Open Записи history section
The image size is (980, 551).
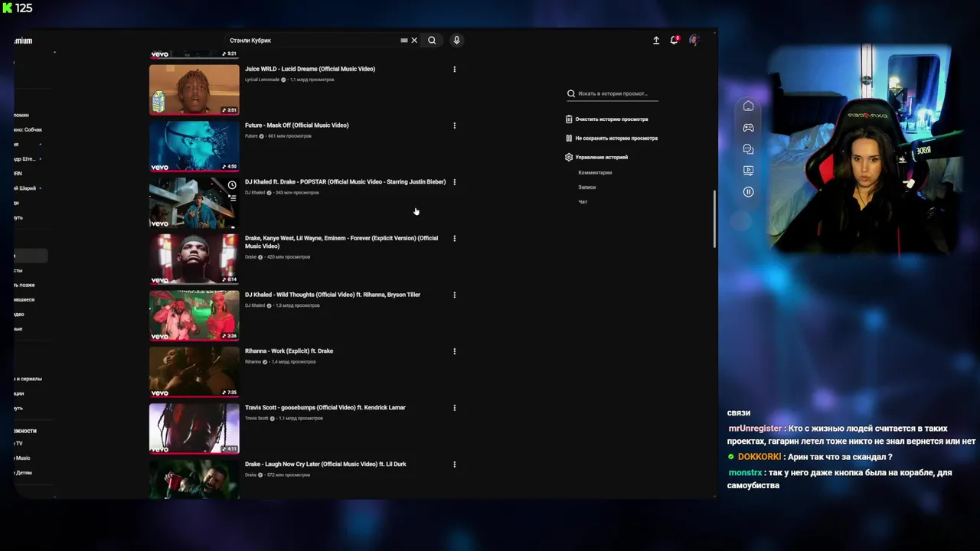point(587,187)
